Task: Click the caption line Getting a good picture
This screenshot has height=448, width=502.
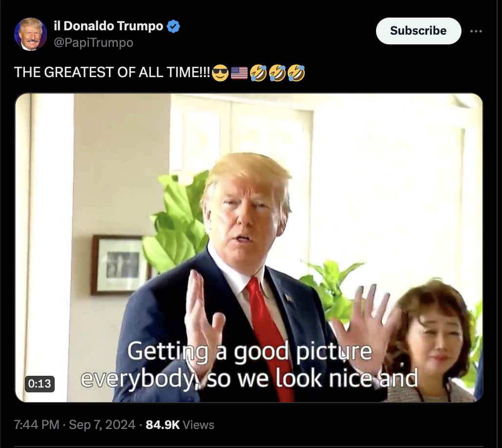Action: (250, 352)
